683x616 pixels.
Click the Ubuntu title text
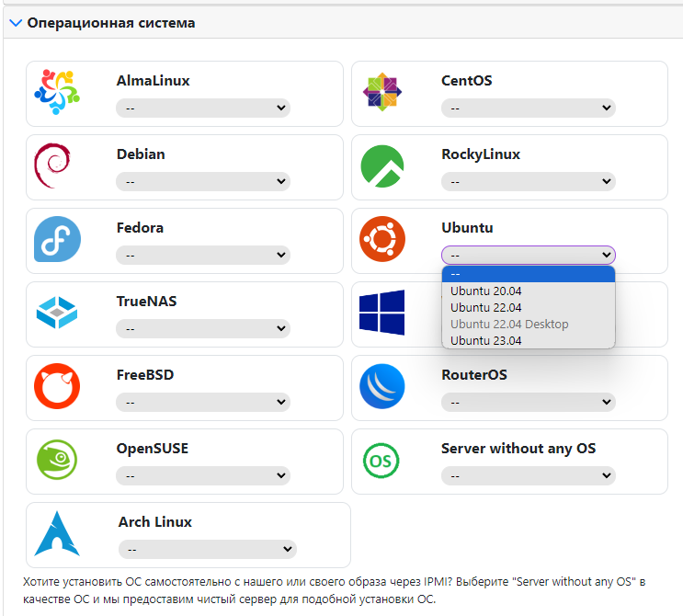tap(467, 228)
